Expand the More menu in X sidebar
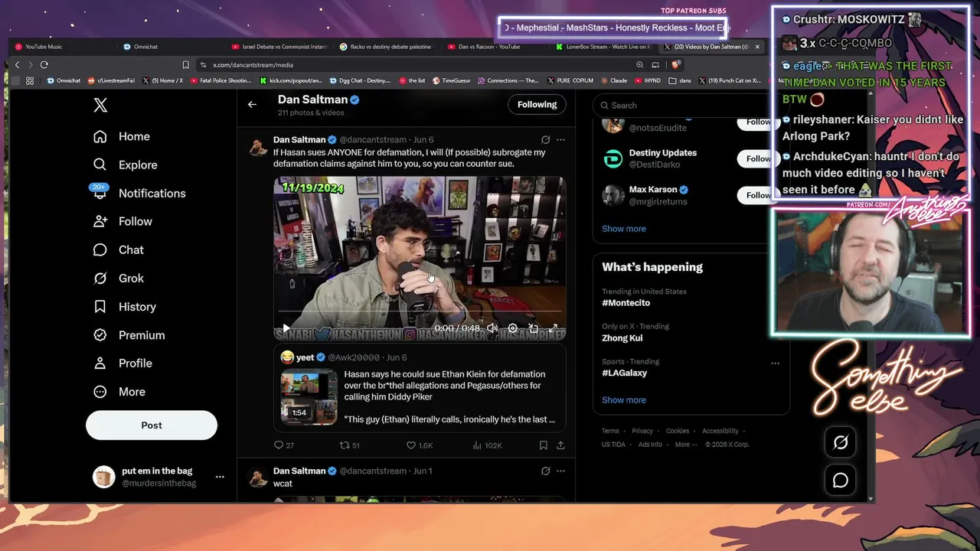The height and width of the screenshot is (551, 980). (119, 391)
